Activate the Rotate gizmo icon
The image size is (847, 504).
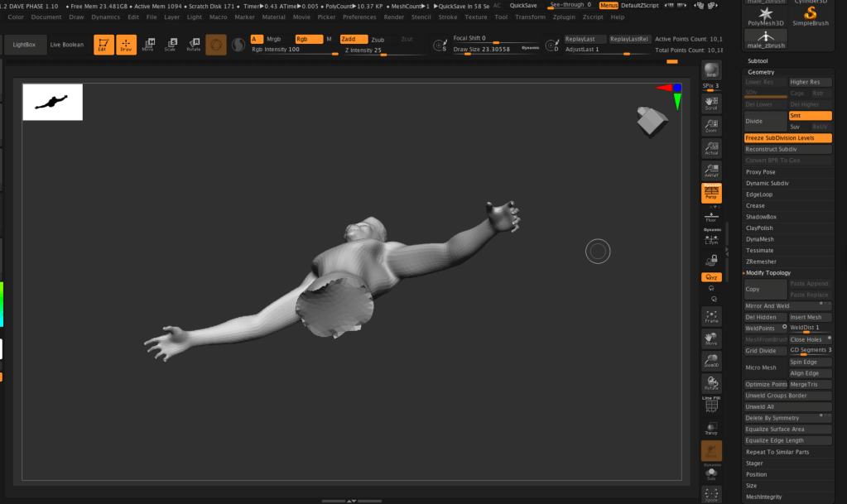click(194, 45)
